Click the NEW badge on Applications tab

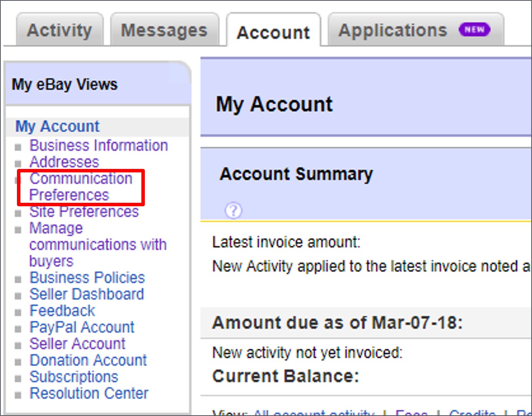(474, 30)
